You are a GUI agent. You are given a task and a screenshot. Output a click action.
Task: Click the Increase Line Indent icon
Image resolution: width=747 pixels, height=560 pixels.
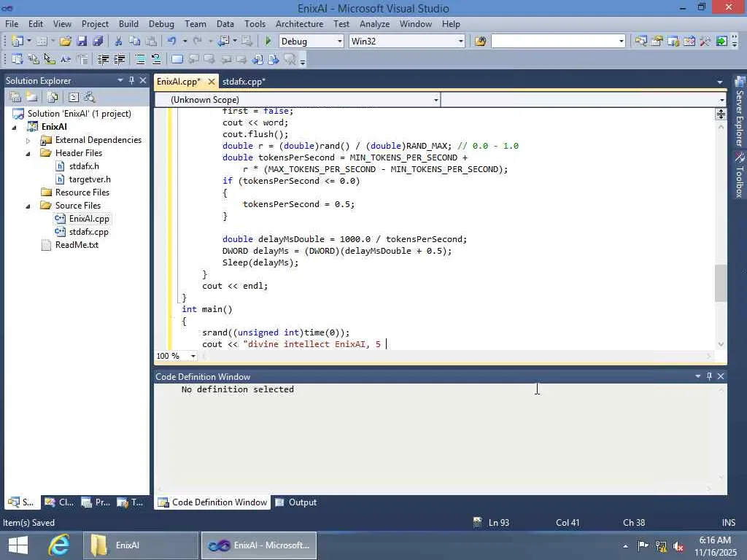[x=119, y=60]
